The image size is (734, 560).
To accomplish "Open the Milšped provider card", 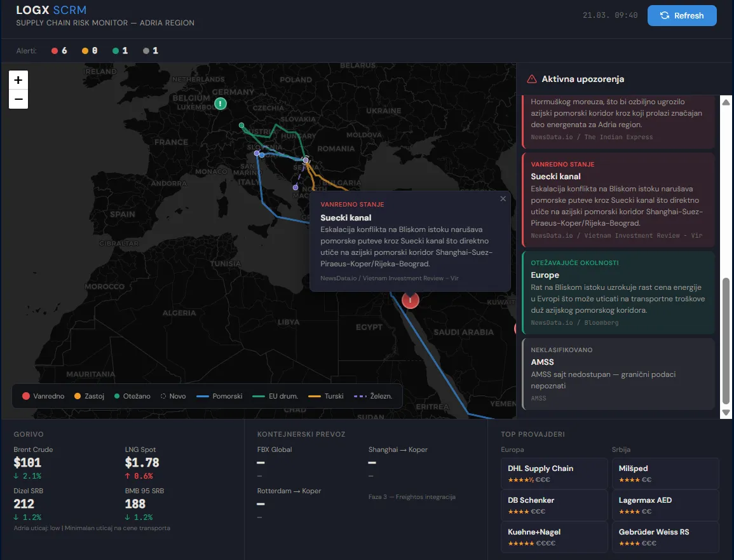I will pyautogui.click(x=665, y=473).
